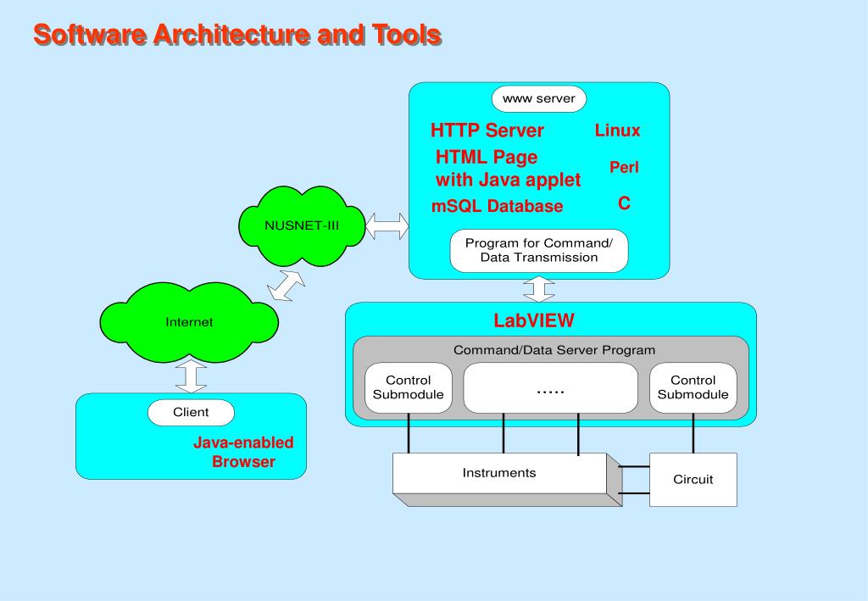Screen dimensions: 868x601
Task: Click the right 'Control Submodule' box
Action: point(693,387)
